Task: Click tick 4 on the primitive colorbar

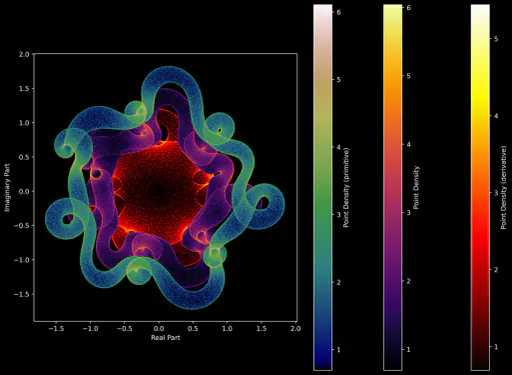Action: point(339,147)
